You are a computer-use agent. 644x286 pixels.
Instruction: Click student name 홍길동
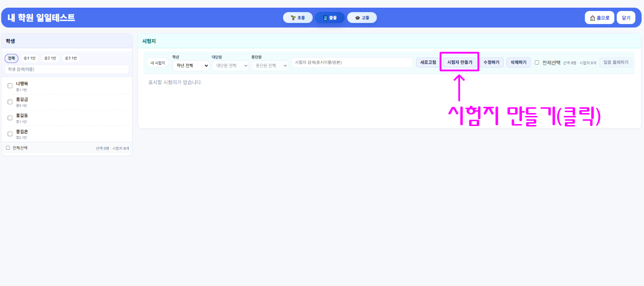coord(22,115)
